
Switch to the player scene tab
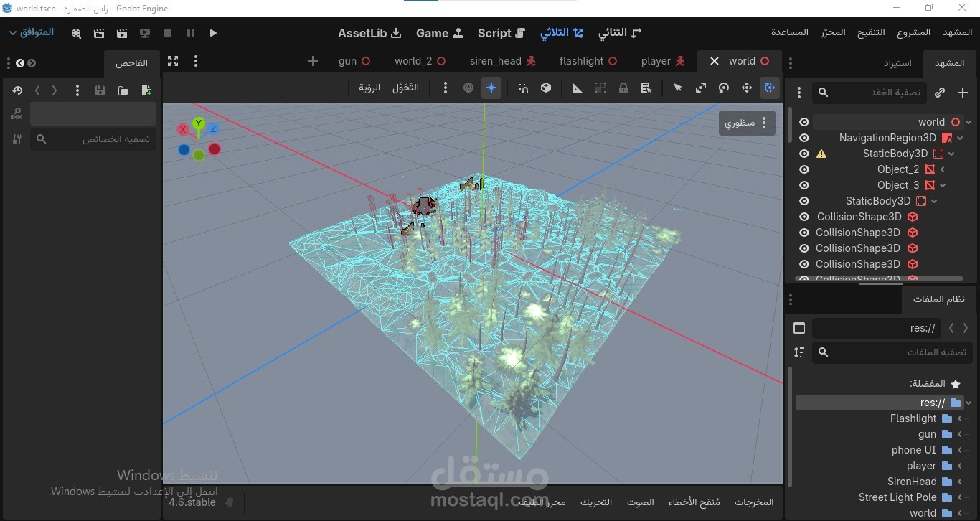pyautogui.click(x=663, y=61)
